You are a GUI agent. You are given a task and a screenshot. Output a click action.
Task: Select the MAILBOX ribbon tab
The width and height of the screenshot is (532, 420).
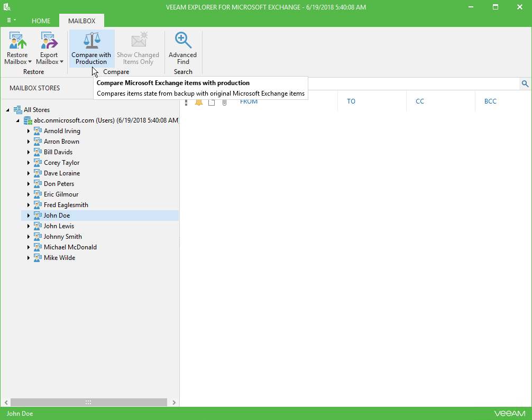pyautogui.click(x=82, y=21)
